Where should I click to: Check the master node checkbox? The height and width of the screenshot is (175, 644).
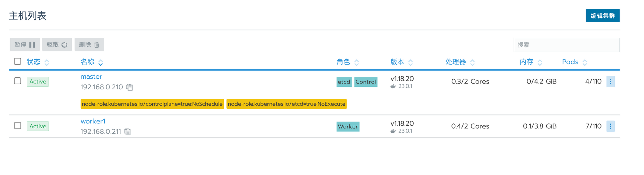coord(18,81)
